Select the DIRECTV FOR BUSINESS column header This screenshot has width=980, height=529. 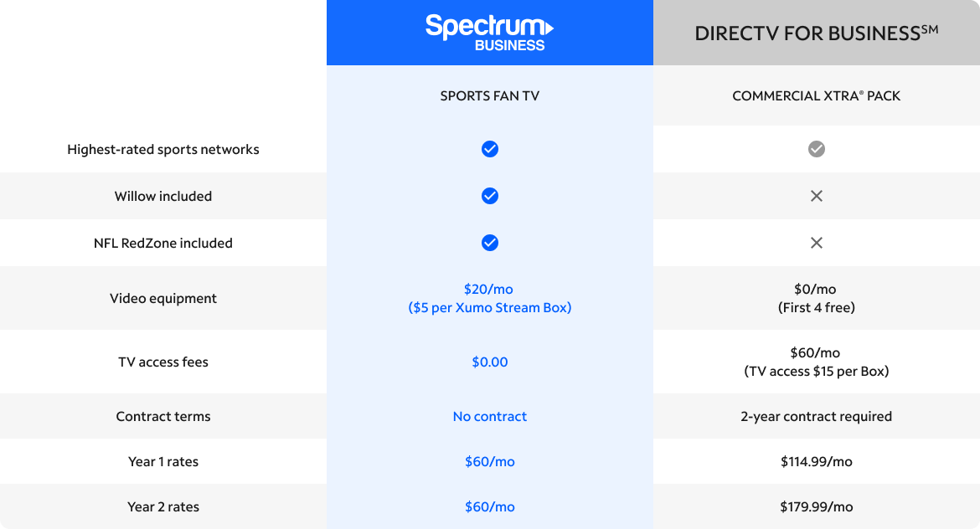(x=816, y=33)
